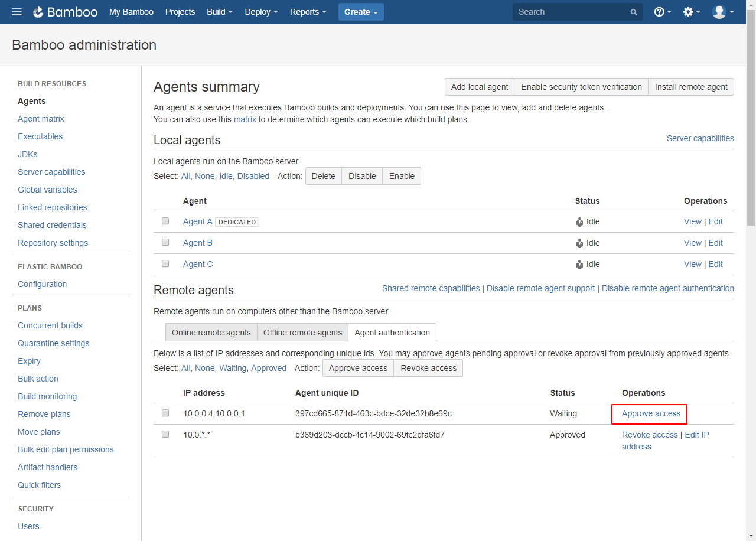
Task: Click the Approve access action button
Action: [358, 368]
